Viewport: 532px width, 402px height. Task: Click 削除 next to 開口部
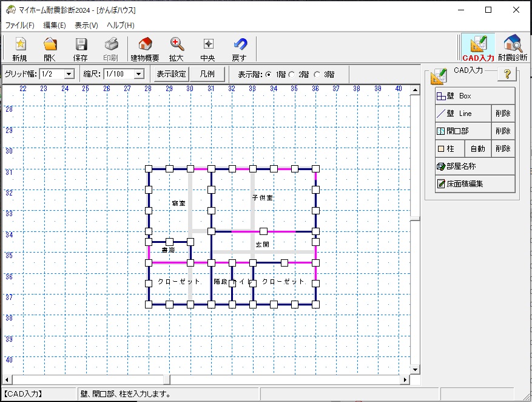[x=503, y=131]
